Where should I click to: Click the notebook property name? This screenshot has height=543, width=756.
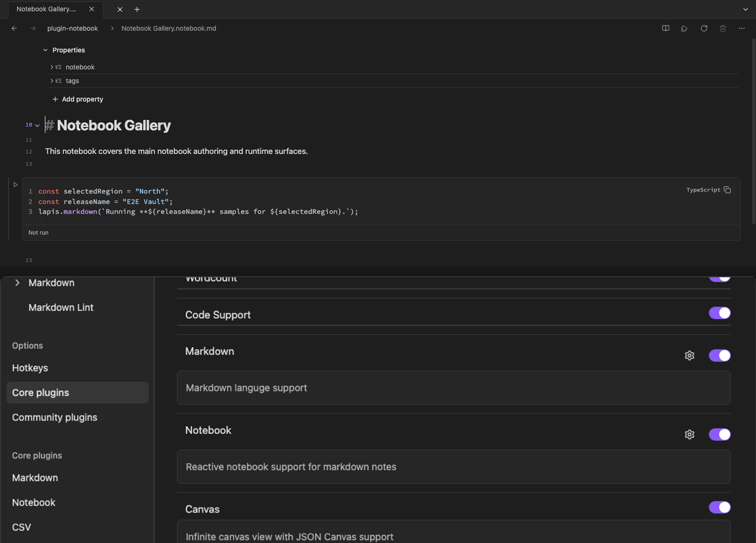[80, 67]
